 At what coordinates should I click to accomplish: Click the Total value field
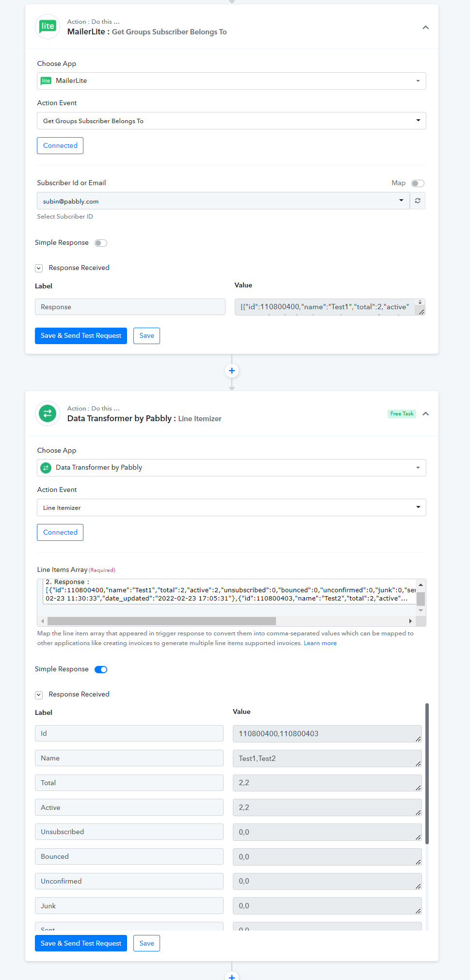(x=327, y=783)
